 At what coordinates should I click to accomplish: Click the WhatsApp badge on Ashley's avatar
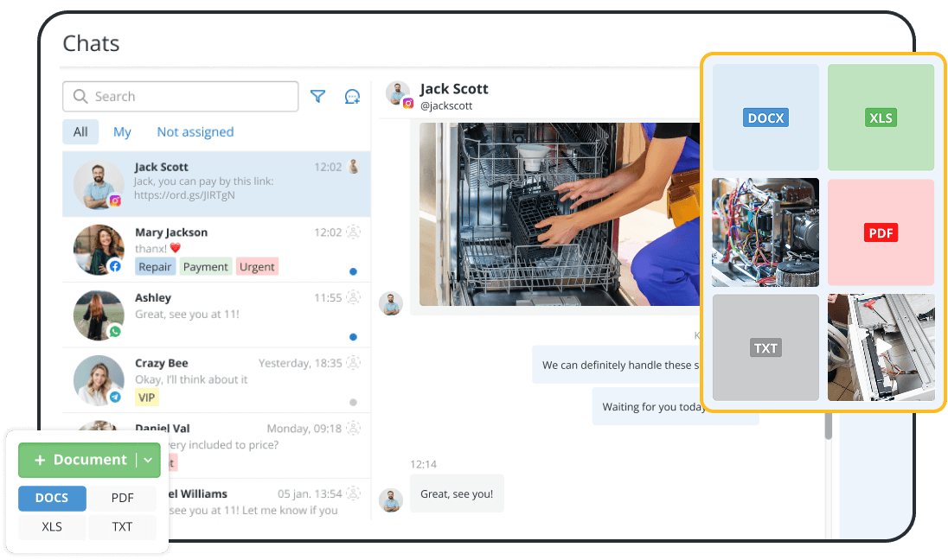coord(114,330)
